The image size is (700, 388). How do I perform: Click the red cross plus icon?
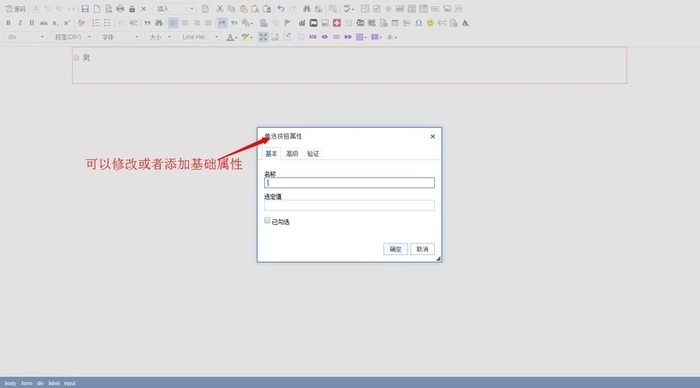337,23
